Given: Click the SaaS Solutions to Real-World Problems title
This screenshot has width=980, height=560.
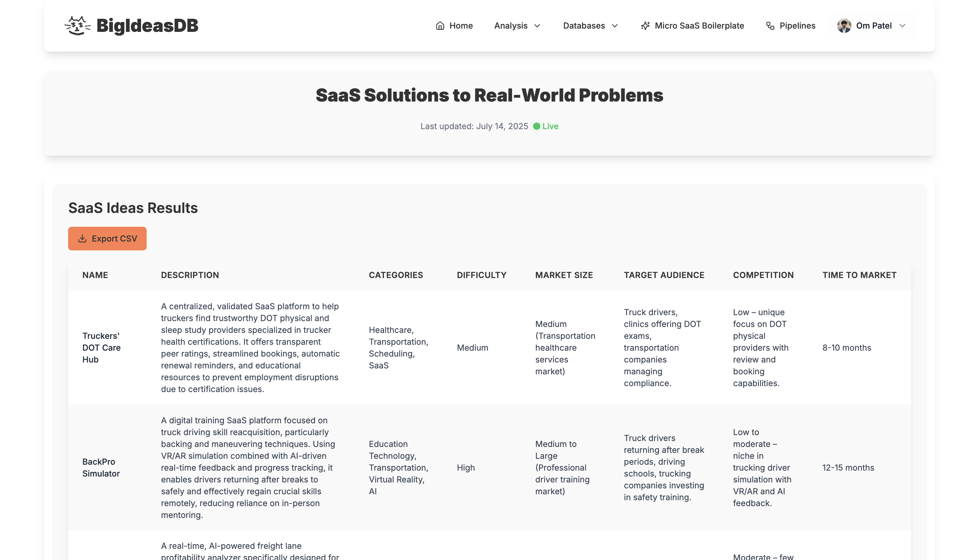Looking at the screenshot, I should point(489,95).
